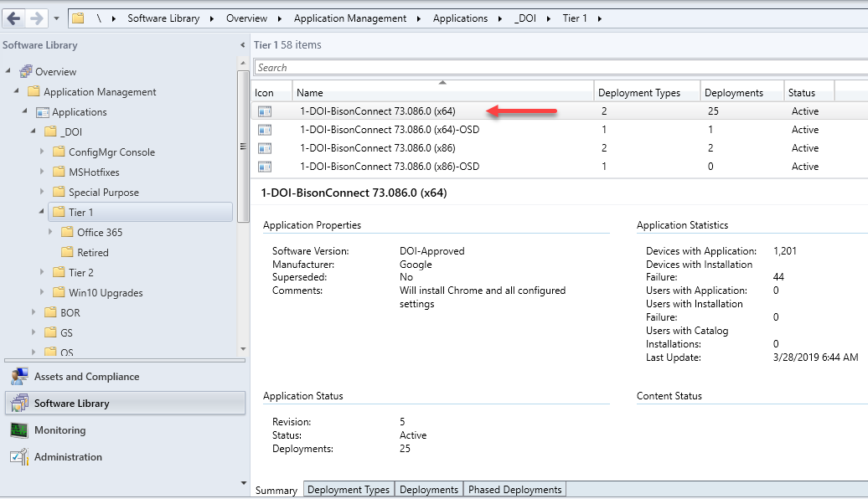
Task: Select the Retired folder
Action: pyautogui.click(x=85, y=252)
